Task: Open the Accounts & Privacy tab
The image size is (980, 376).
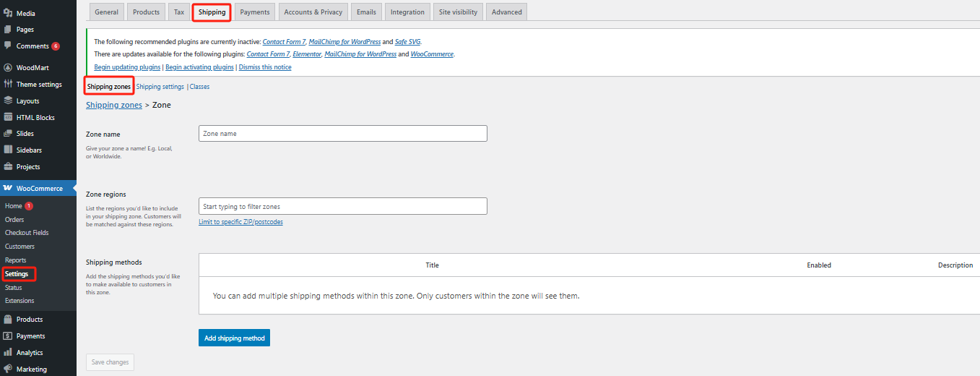Action: pos(313,12)
